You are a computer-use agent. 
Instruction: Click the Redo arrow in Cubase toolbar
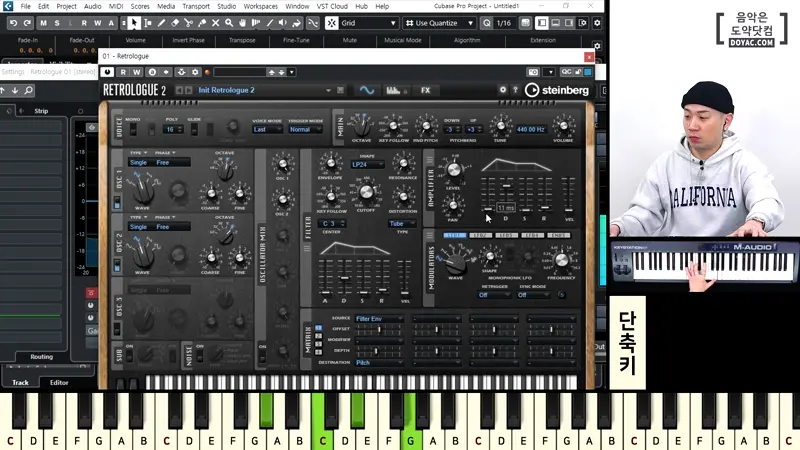pyautogui.click(x=27, y=23)
